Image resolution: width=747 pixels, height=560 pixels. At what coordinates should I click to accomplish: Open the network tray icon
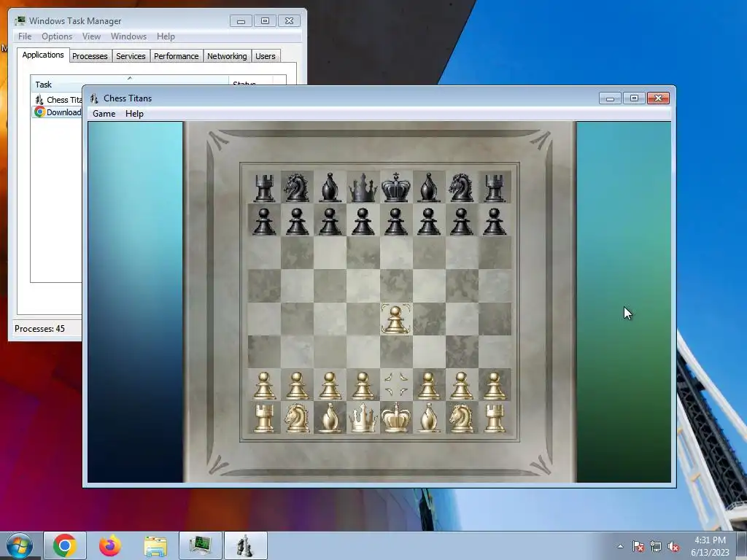point(656,546)
